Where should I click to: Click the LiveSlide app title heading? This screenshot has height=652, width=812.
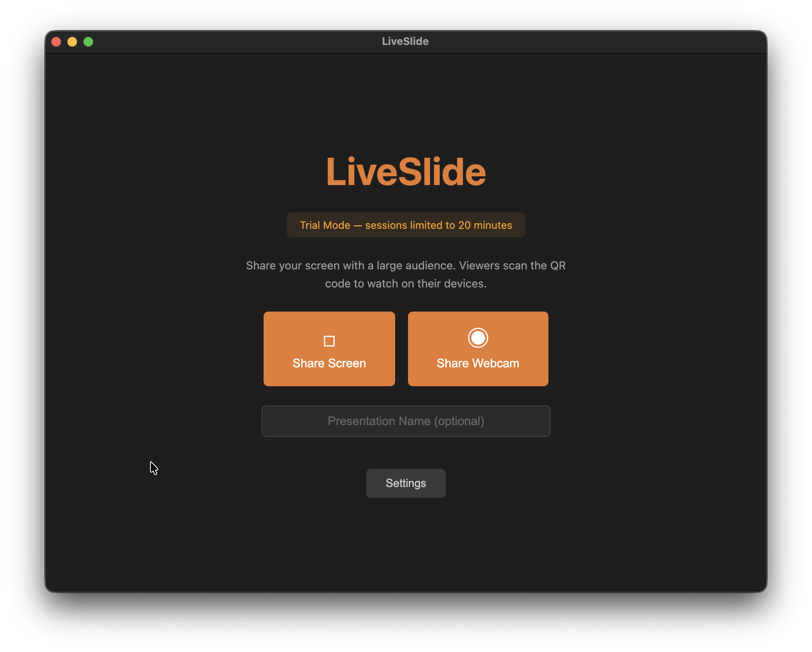(x=406, y=172)
